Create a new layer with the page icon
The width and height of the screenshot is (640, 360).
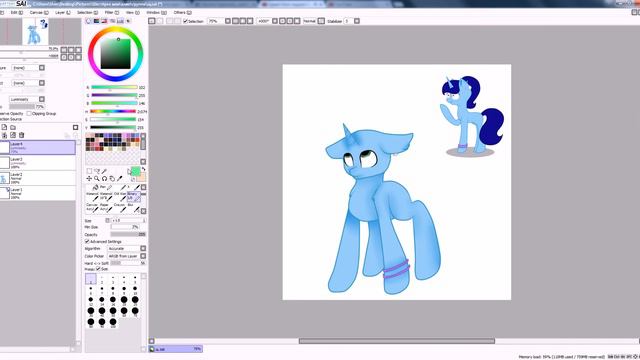coord(4,127)
